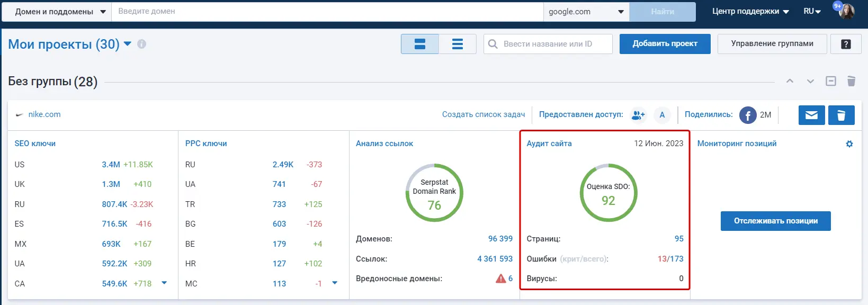Open SEO ключи section
The width and height of the screenshot is (868, 305).
pyautogui.click(x=35, y=143)
